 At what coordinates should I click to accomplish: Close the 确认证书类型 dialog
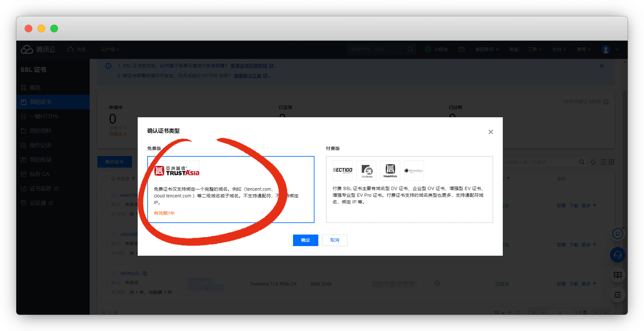490,132
